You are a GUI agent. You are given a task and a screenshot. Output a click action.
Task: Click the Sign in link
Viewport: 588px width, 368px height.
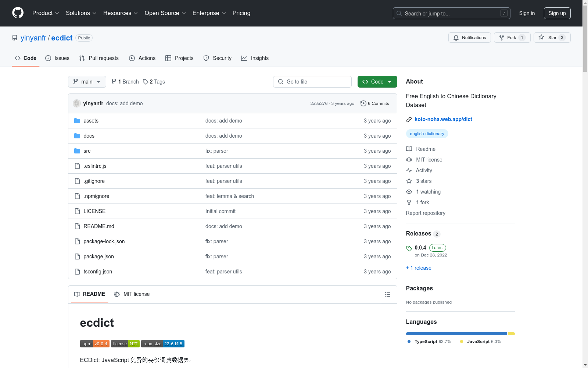(527, 13)
